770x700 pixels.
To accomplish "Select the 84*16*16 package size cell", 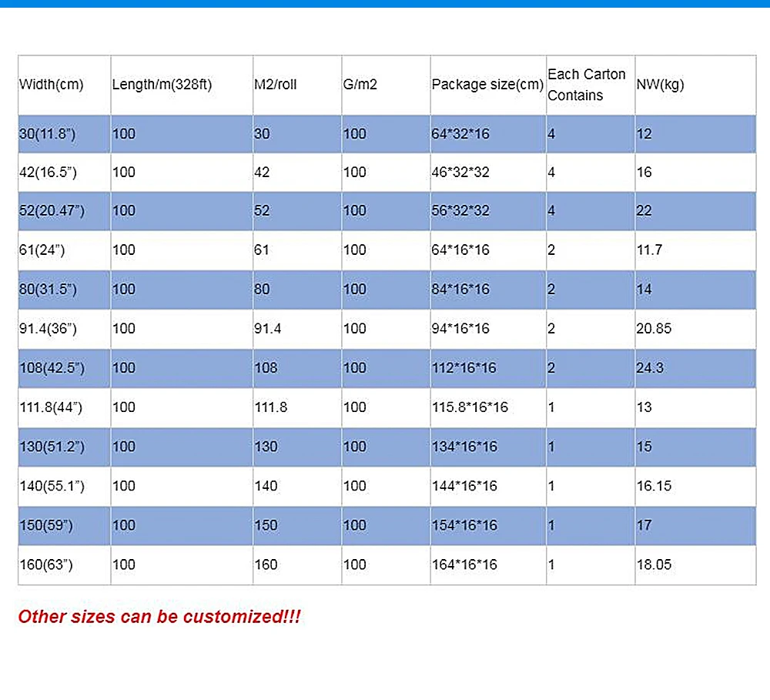I will (x=460, y=290).
